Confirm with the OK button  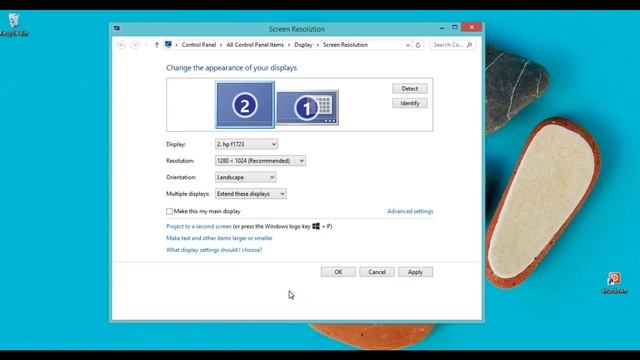pyautogui.click(x=338, y=272)
